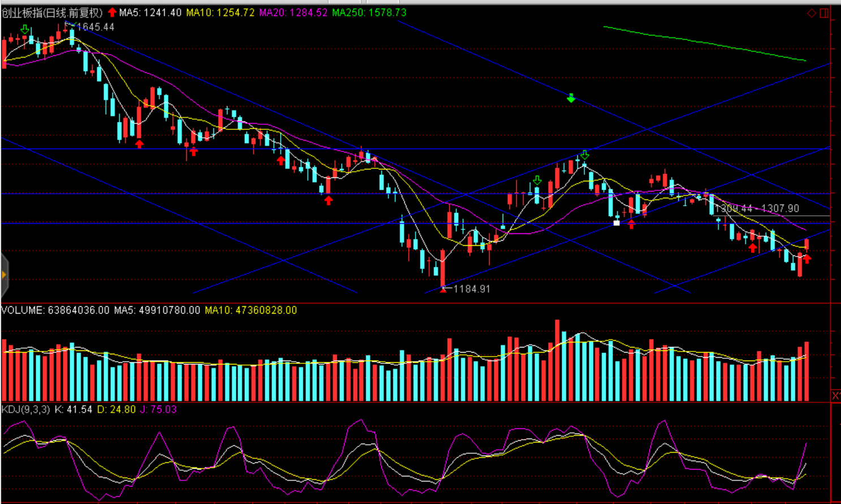Click the MA20: 1284.52 indicator label
The width and height of the screenshot is (841, 504).
[293, 12]
